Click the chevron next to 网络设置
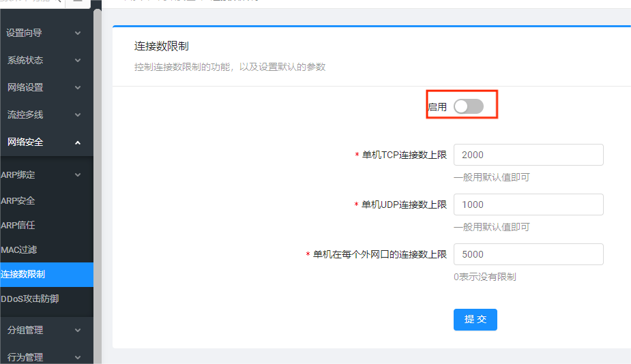 (x=78, y=87)
